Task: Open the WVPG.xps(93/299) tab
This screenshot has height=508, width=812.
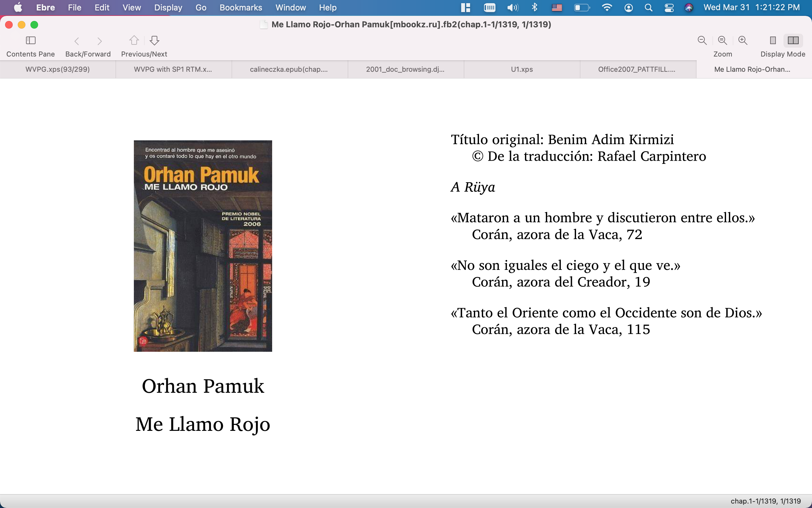Action: coord(58,69)
